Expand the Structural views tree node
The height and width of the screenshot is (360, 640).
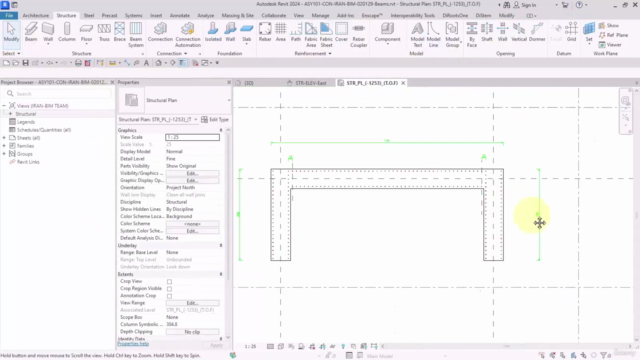pyautogui.click(x=11, y=114)
